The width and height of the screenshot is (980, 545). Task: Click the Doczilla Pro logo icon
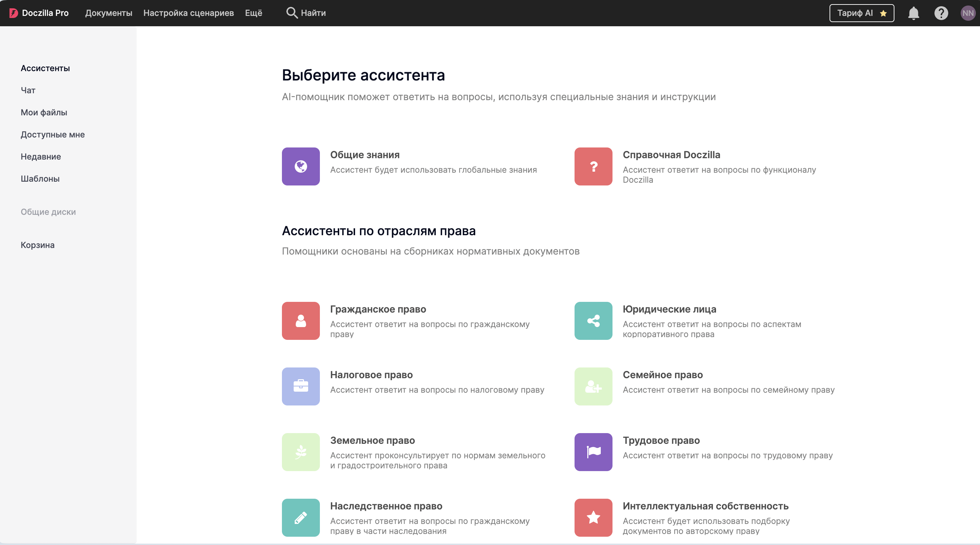click(13, 13)
